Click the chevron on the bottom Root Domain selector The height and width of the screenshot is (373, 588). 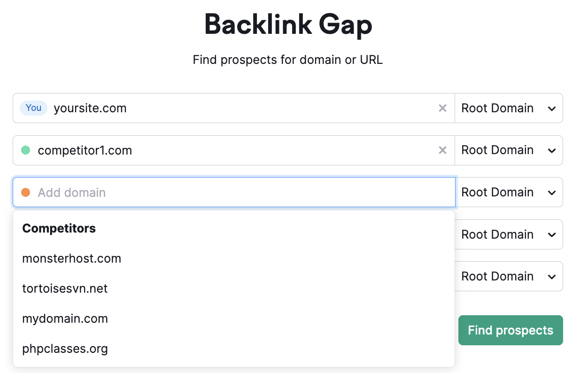(x=552, y=276)
